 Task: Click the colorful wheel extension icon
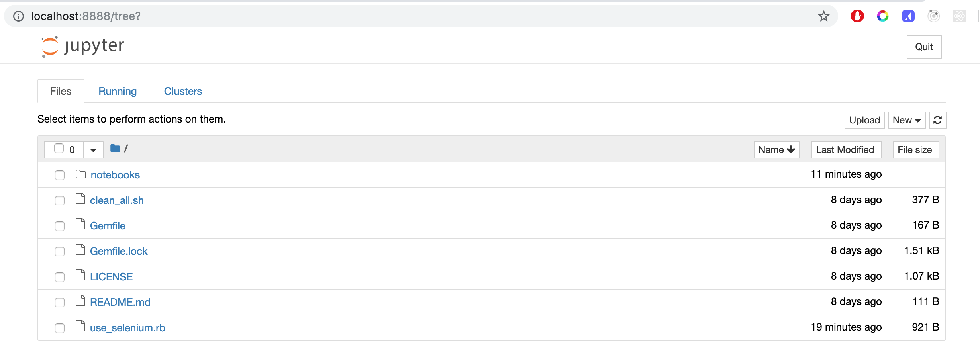(x=883, y=16)
